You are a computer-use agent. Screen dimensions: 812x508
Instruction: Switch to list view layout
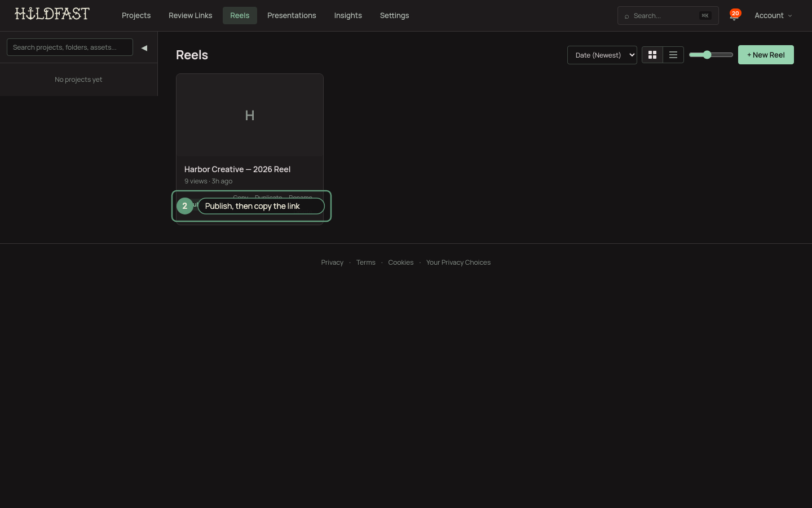click(x=673, y=55)
